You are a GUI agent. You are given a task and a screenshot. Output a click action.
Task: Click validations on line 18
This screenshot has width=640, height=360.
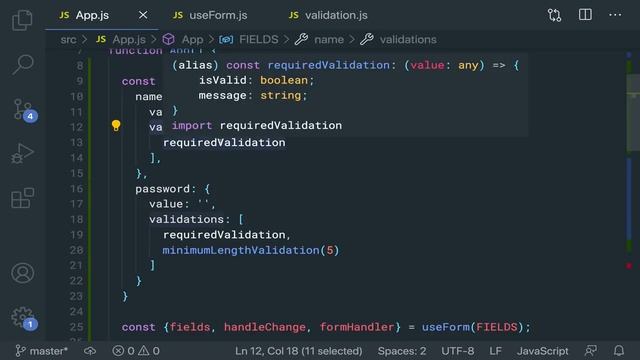(x=186, y=220)
